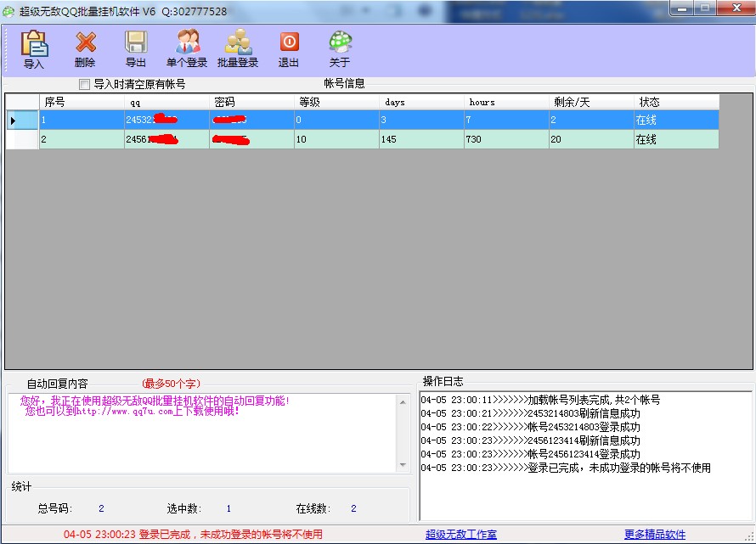Open the 更多精品软件 link

(655, 535)
